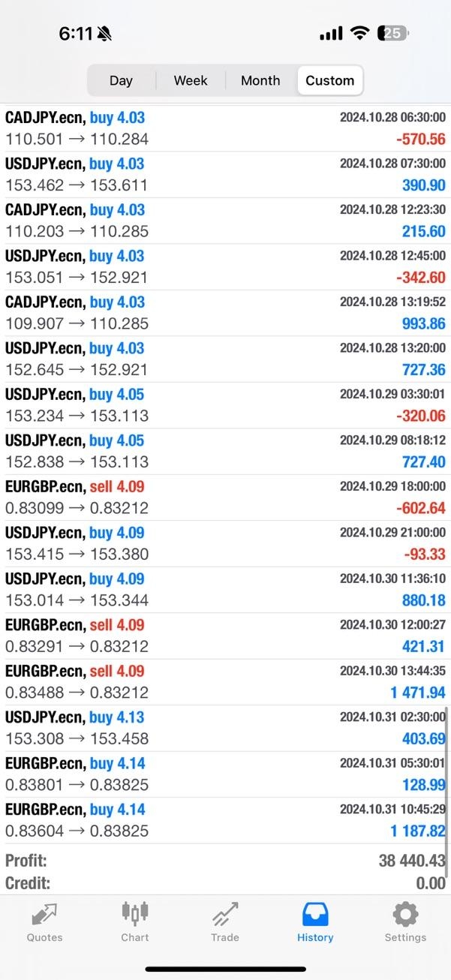The image size is (451, 980).
Task: Select the CADJPY trade with 993.86 profit
Action: 225,313
